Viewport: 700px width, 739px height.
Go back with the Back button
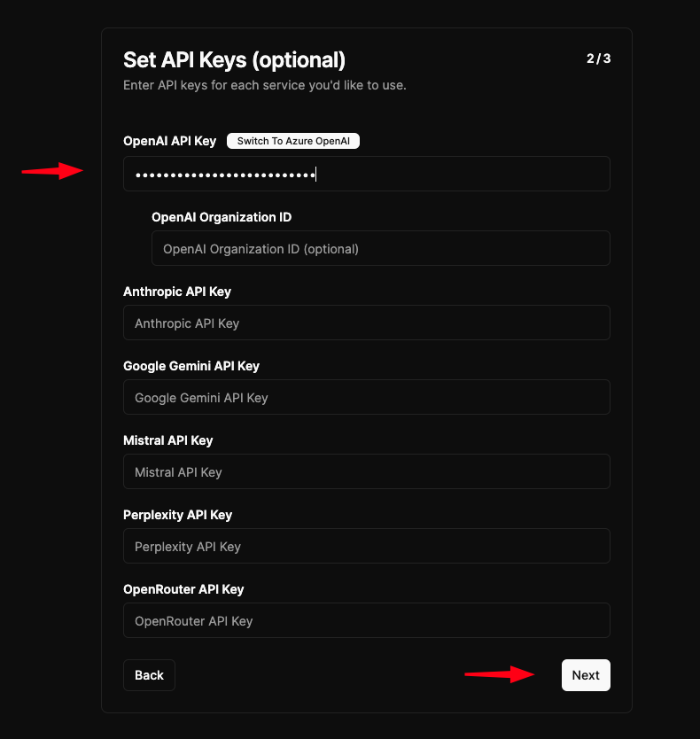pyautogui.click(x=149, y=675)
